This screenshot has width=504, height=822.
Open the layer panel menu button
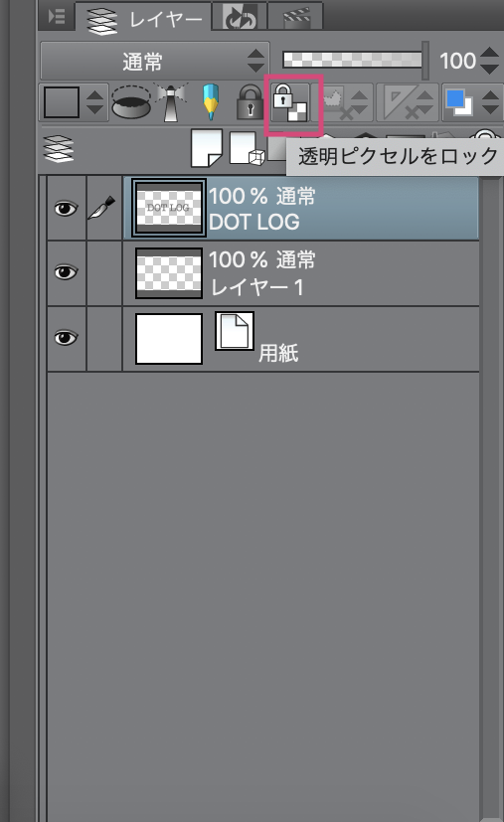56,16
